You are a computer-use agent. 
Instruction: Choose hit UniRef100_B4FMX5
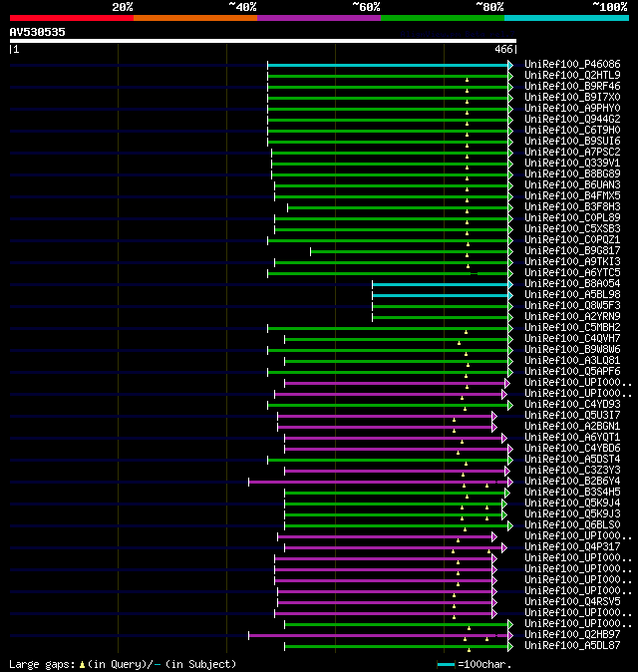pos(572,195)
